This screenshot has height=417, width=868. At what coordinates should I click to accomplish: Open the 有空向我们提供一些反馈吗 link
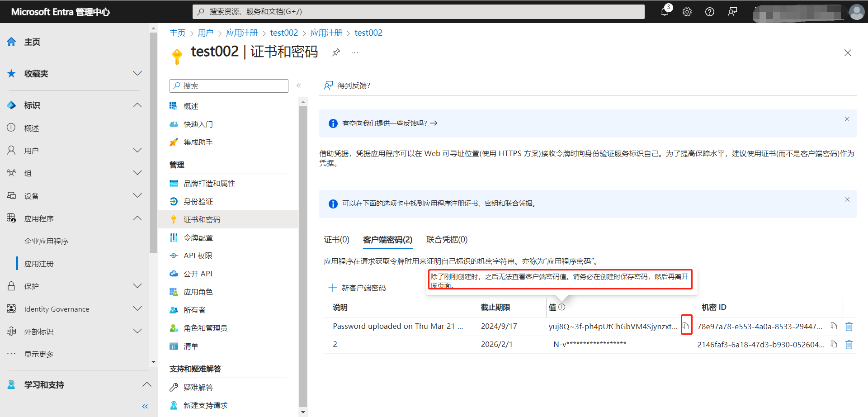390,123
